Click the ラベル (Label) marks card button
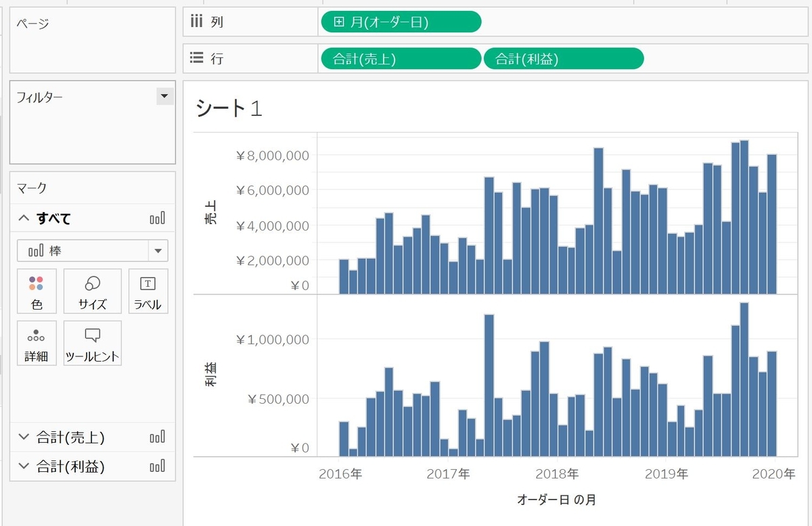 (x=148, y=291)
